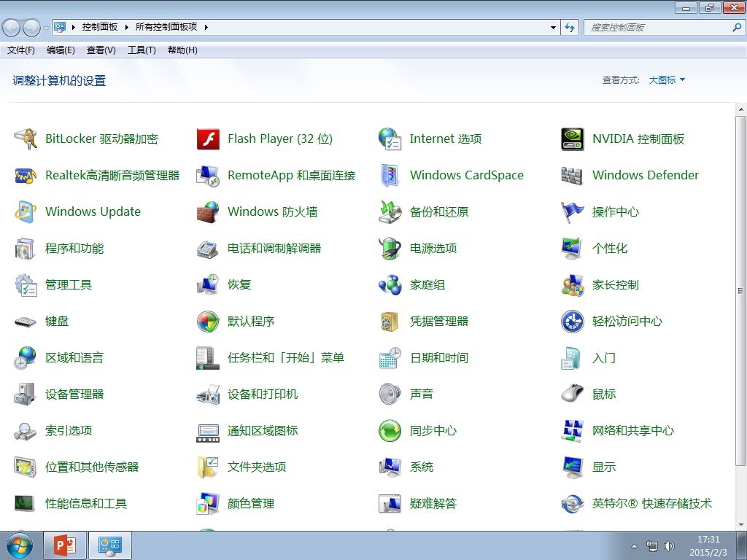Image resolution: width=747 pixels, height=560 pixels.
Task: Open the 颜色管理 icon
Action: [x=208, y=504]
